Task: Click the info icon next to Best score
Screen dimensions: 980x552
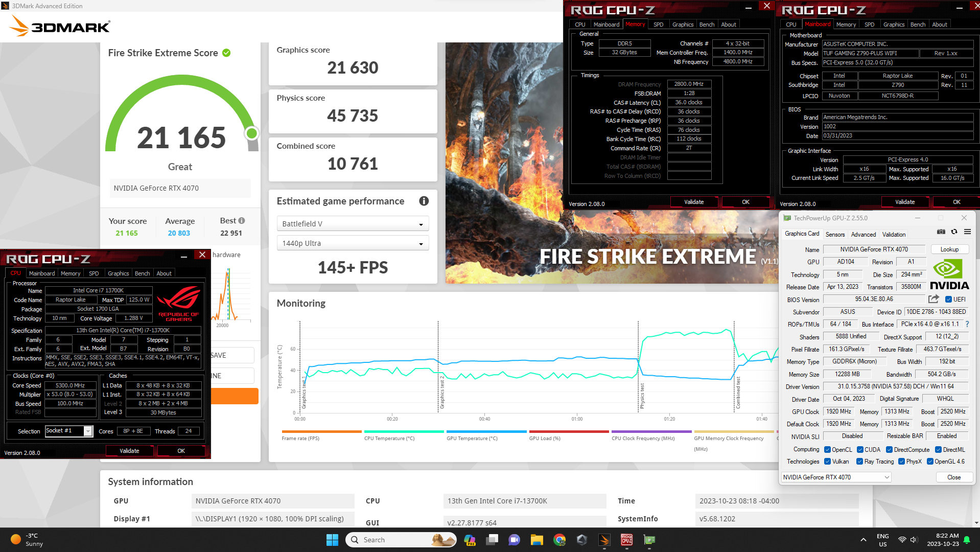Action: click(242, 220)
